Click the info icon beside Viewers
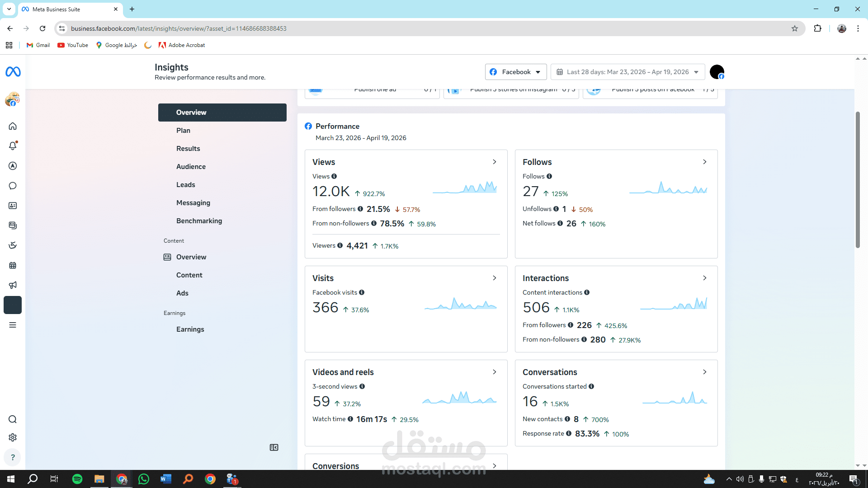Image resolution: width=868 pixels, height=488 pixels. 340,245
